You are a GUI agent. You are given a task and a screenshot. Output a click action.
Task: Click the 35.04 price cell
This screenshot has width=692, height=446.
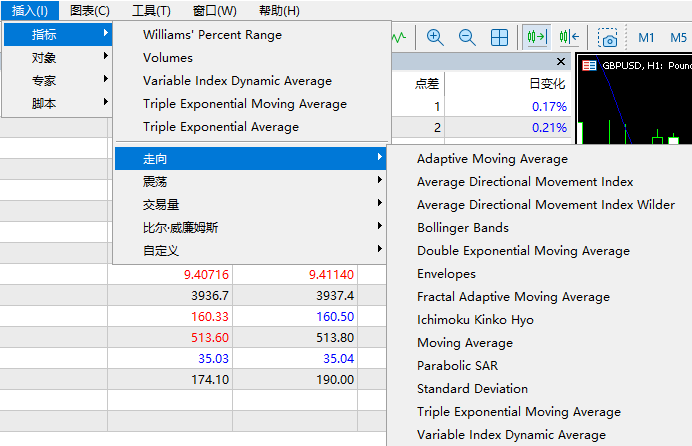(x=338, y=358)
